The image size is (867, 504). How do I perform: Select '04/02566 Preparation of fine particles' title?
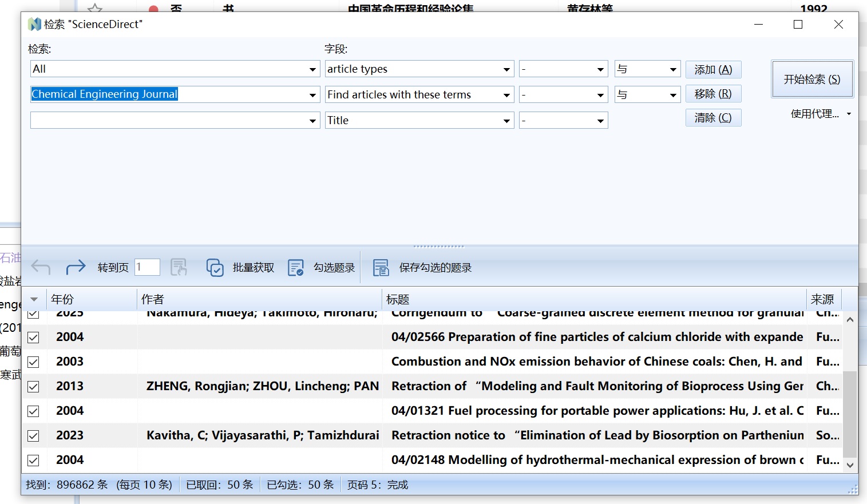(597, 337)
